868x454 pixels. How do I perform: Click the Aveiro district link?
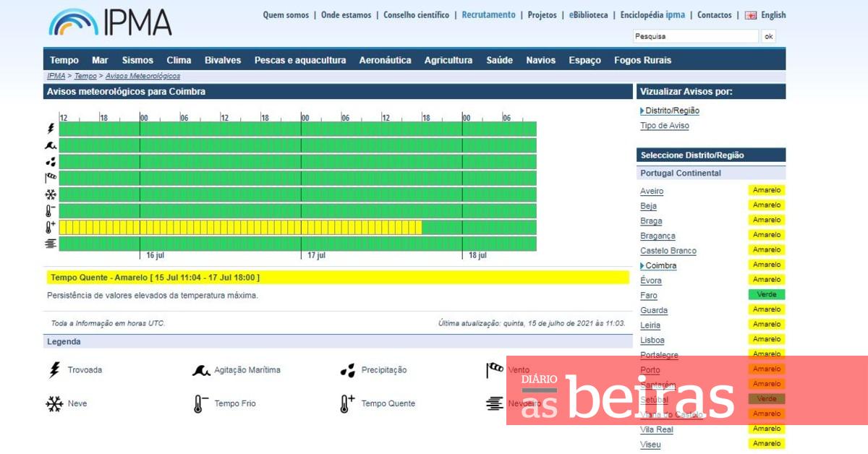pos(651,191)
